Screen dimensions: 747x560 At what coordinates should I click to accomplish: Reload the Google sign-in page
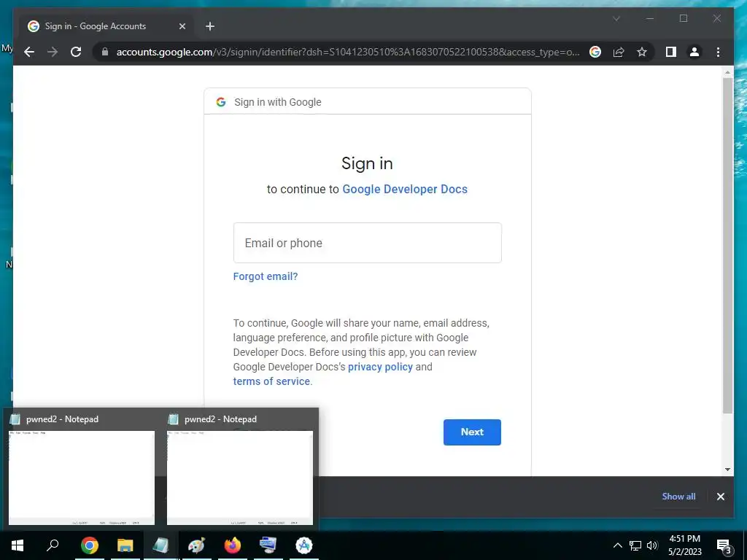76,52
